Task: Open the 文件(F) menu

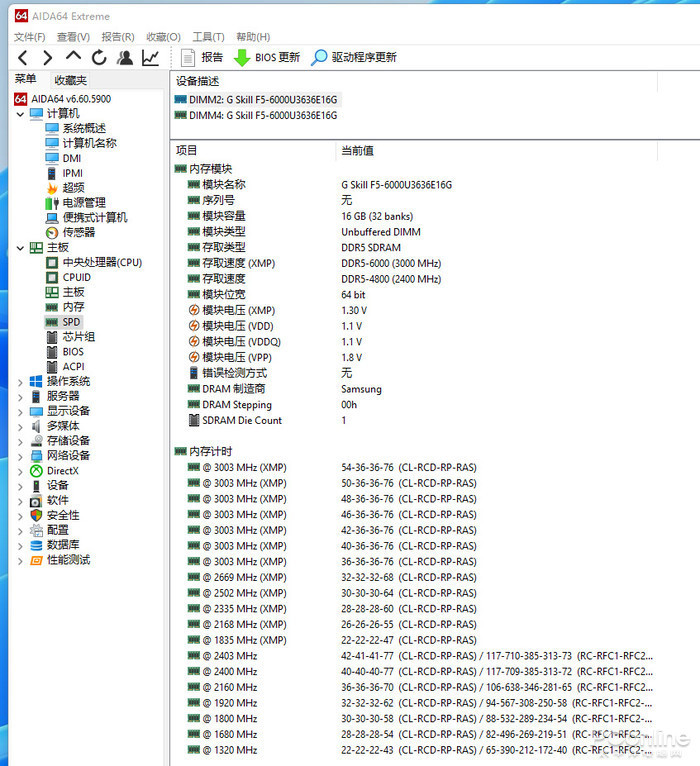Action: pos(30,37)
